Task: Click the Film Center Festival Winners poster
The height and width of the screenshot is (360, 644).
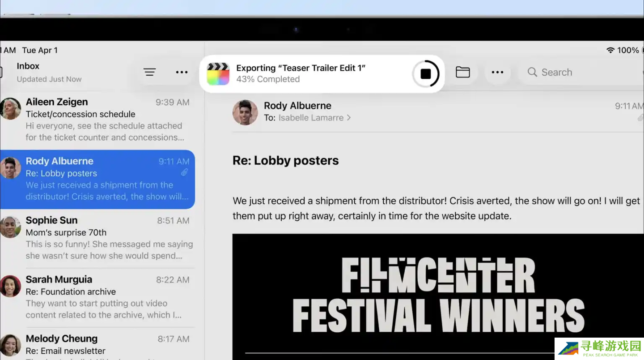Action: (x=438, y=296)
